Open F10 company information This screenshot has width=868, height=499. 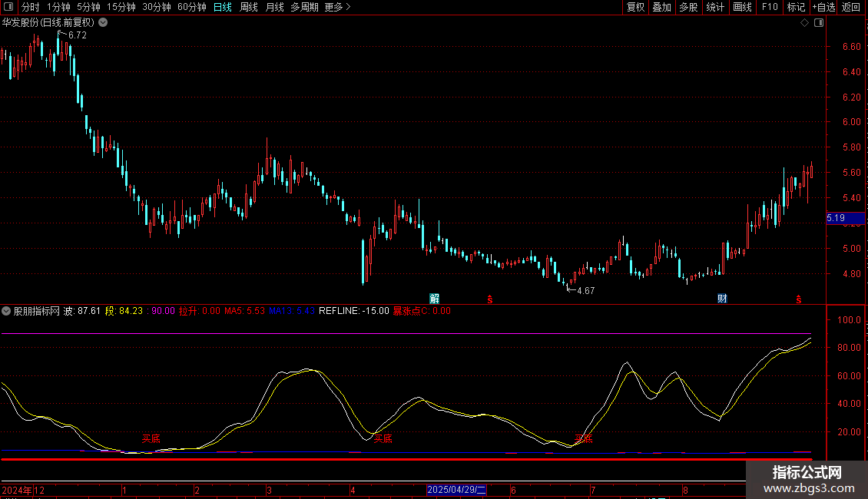click(x=770, y=7)
